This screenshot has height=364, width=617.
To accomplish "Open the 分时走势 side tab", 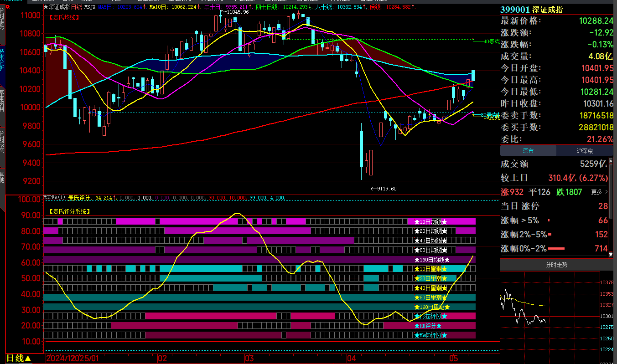I will pyautogui.click(x=2, y=24).
